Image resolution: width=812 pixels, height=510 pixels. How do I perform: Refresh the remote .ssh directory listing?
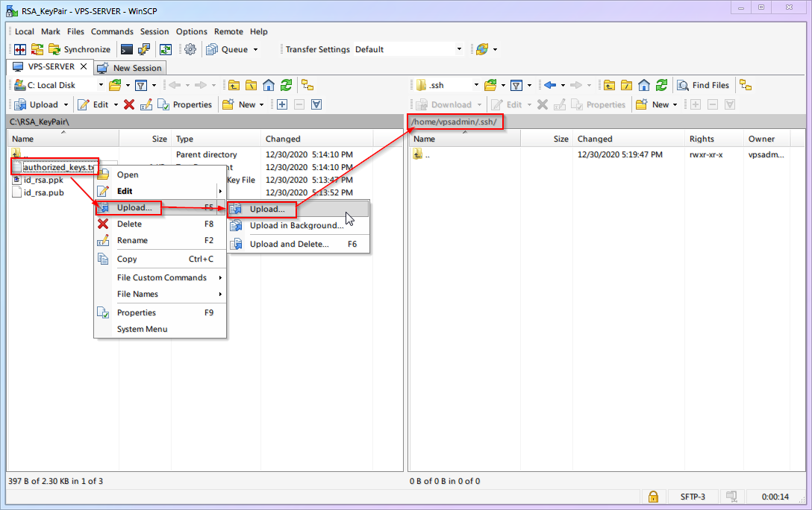point(661,85)
